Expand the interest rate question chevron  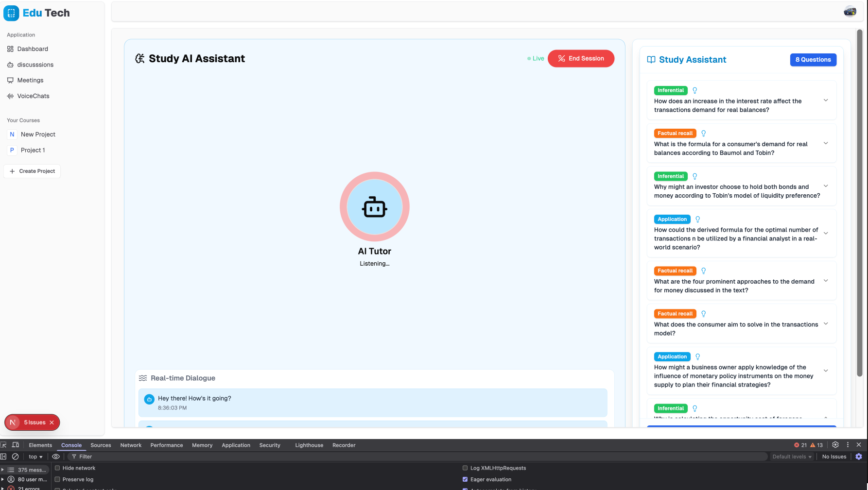[826, 100]
